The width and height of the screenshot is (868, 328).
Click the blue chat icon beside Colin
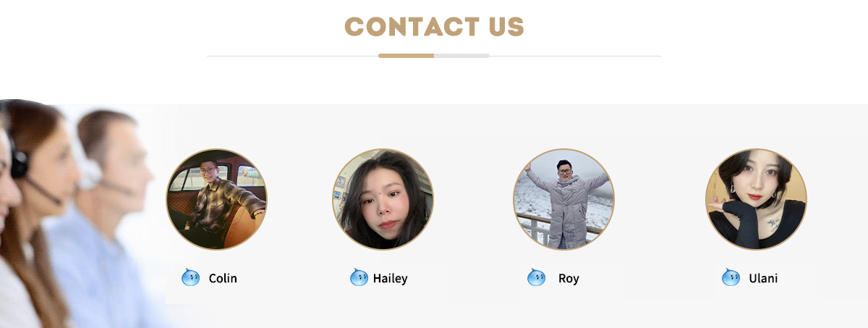click(191, 277)
